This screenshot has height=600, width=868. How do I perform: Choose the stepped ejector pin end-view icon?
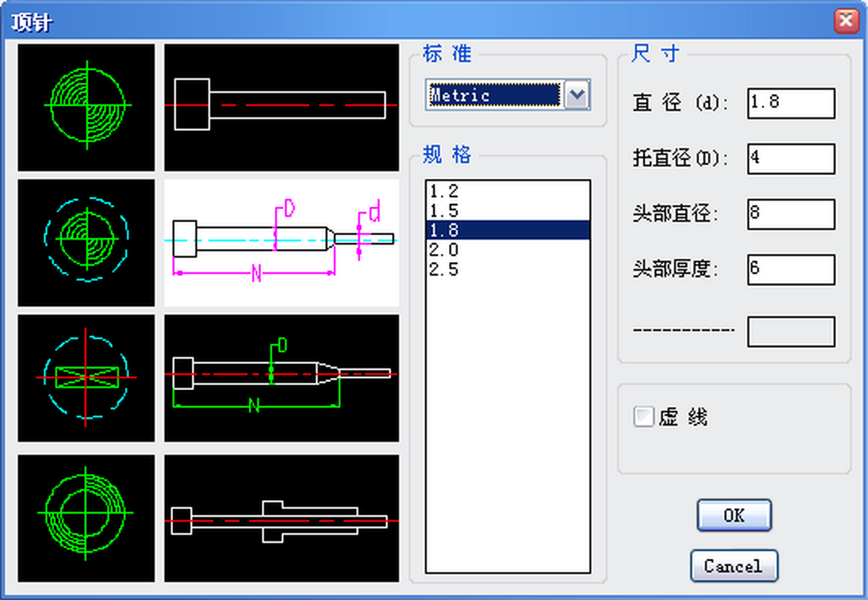[x=86, y=242]
